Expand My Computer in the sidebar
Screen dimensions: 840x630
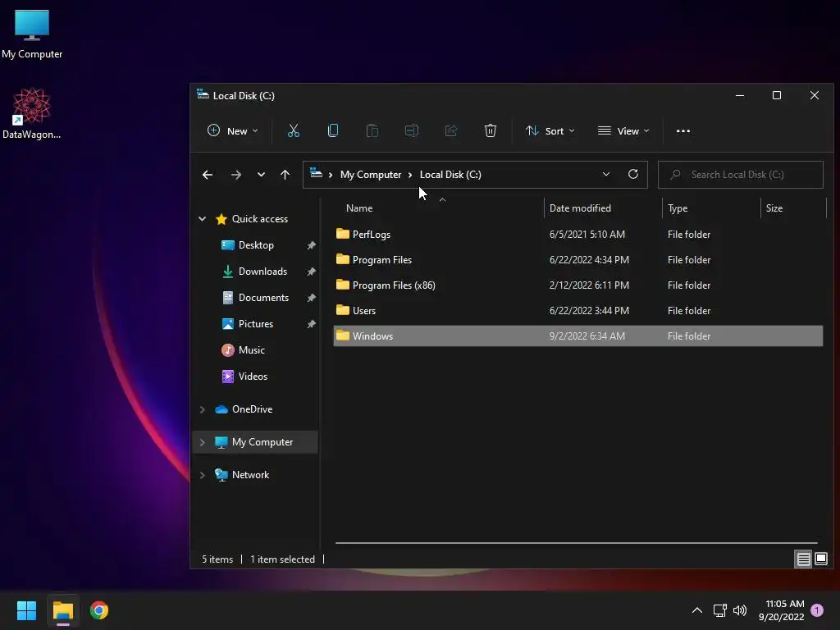coord(202,442)
